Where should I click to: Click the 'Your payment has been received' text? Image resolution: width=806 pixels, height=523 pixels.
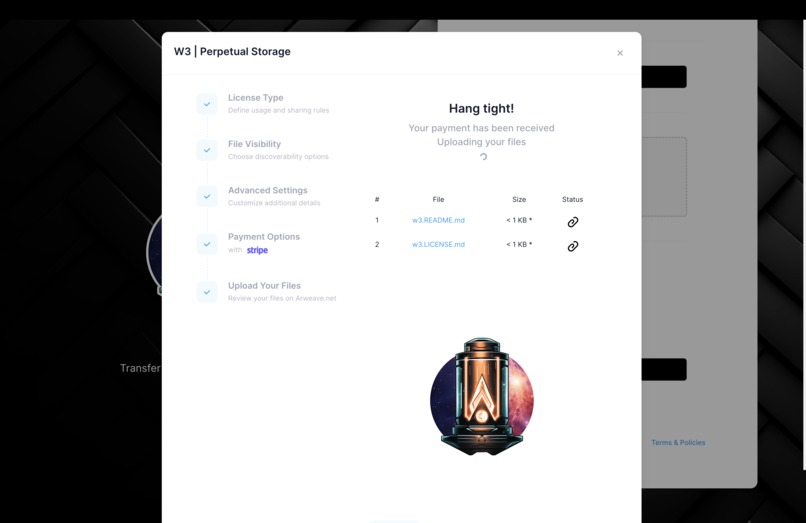coord(481,128)
